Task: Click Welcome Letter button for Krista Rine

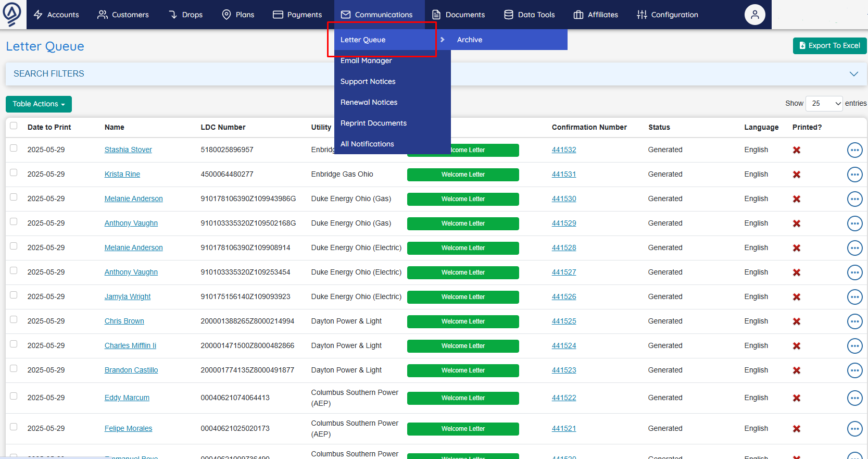Action: point(463,175)
